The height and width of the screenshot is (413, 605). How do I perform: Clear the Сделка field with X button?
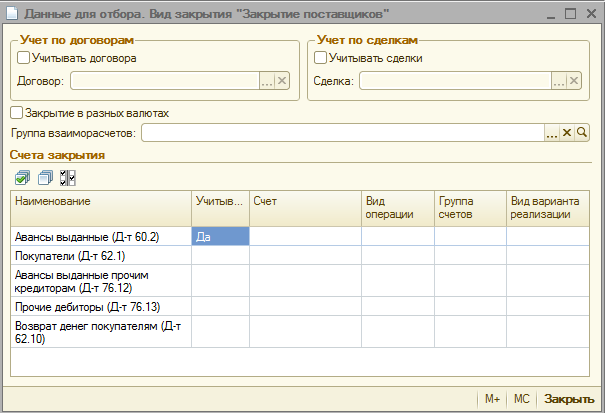[x=573, y=81]
